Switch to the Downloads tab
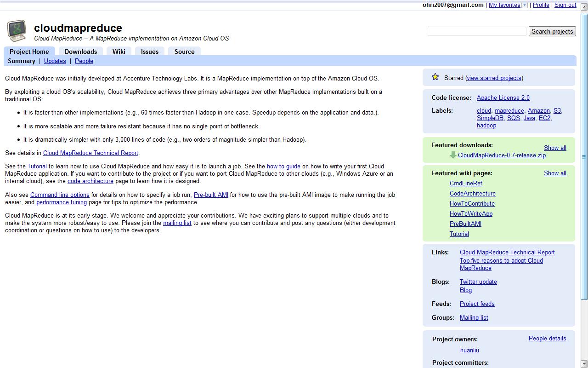This screenshot has width=588, height=368. click(81, 52)
